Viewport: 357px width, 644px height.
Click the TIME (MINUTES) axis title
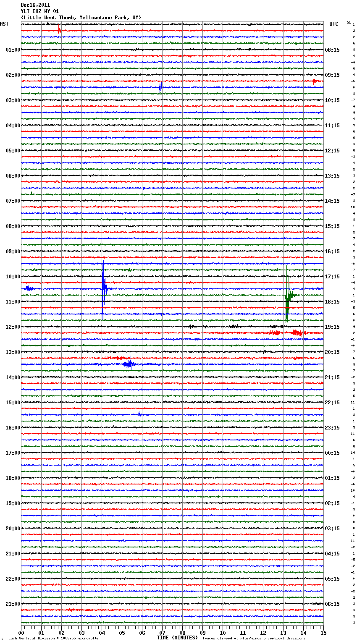(x=177, y=638)
